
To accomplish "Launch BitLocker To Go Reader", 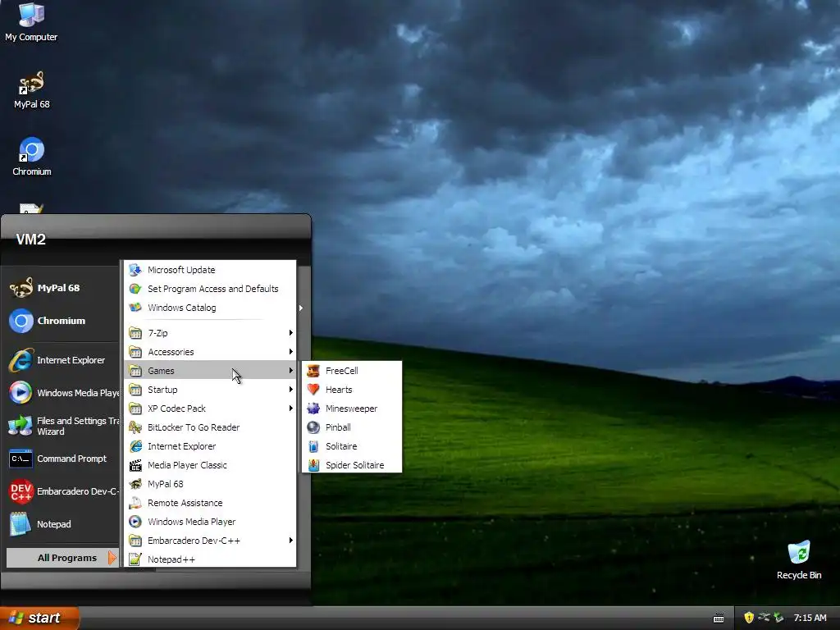I will (210, 427).
